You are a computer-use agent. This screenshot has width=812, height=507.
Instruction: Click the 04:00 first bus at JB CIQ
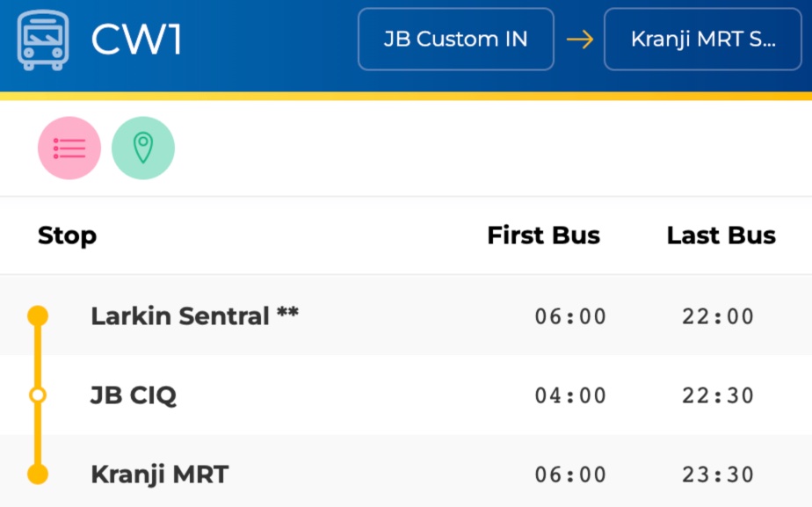(570, 395)
